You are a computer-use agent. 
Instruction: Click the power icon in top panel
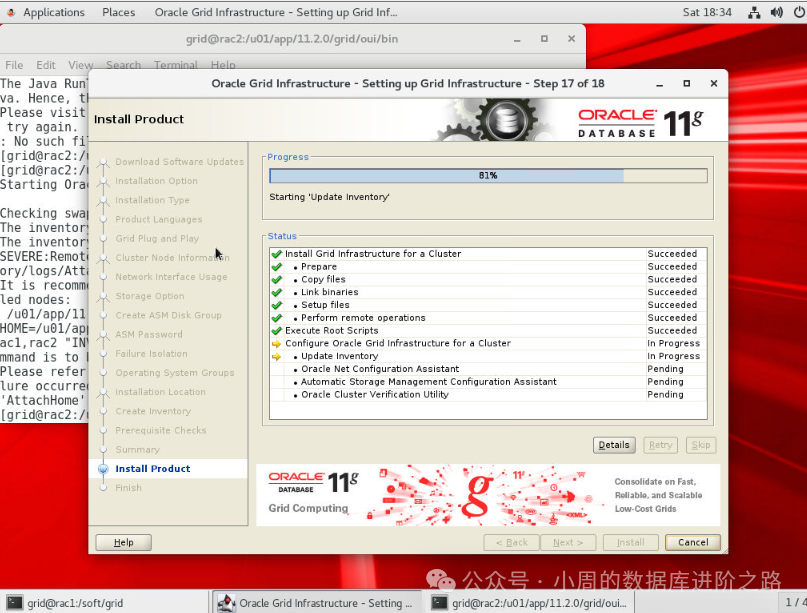click(799, 12)
